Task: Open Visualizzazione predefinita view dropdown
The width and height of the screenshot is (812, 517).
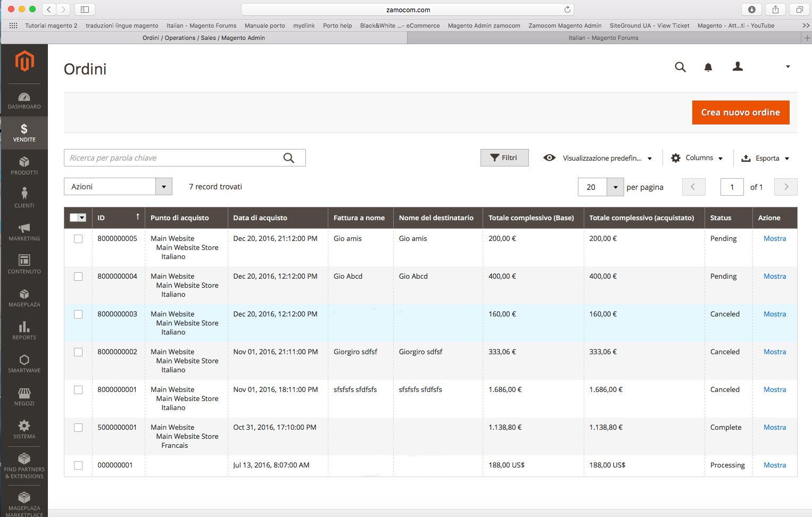Action: [x=598, y=158]
